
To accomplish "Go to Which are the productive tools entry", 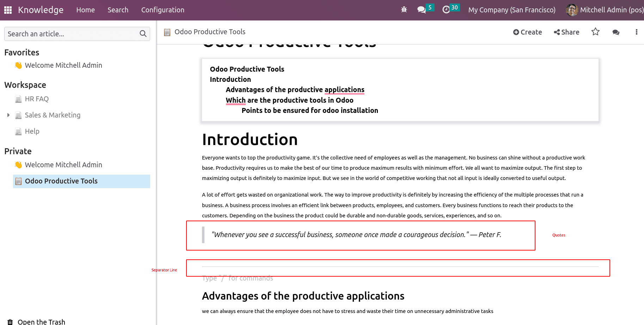I will (x=289, y=100).
